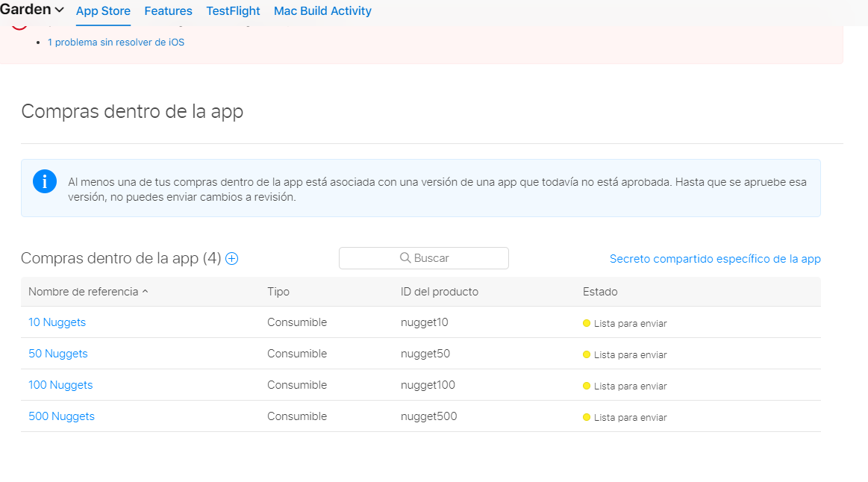Open the unresolved iOS problem link
This screenshot has width=868, height=482.
116,43
